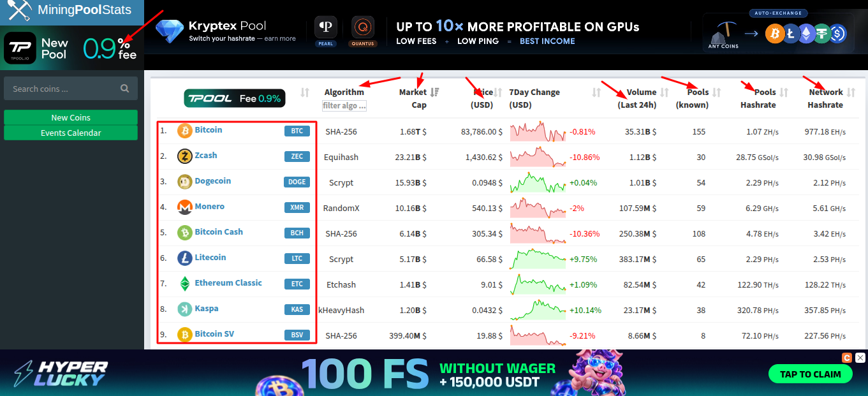Open the Events Calendar

71,133
